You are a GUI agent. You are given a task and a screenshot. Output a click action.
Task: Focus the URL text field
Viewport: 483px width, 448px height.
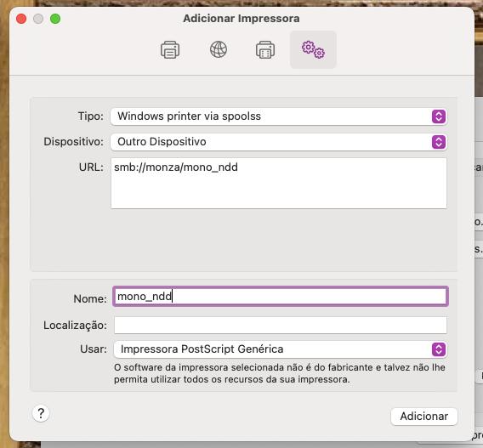279,184
